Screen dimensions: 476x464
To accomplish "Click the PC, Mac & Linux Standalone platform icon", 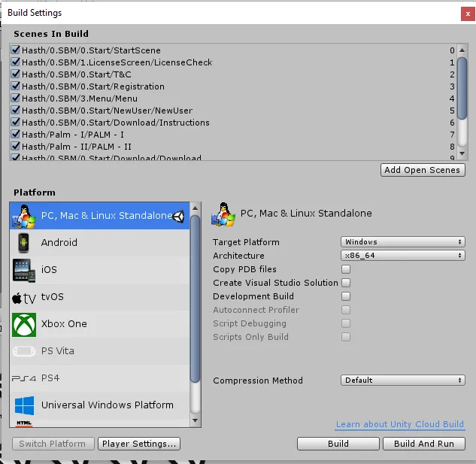I will pos(24,217).
